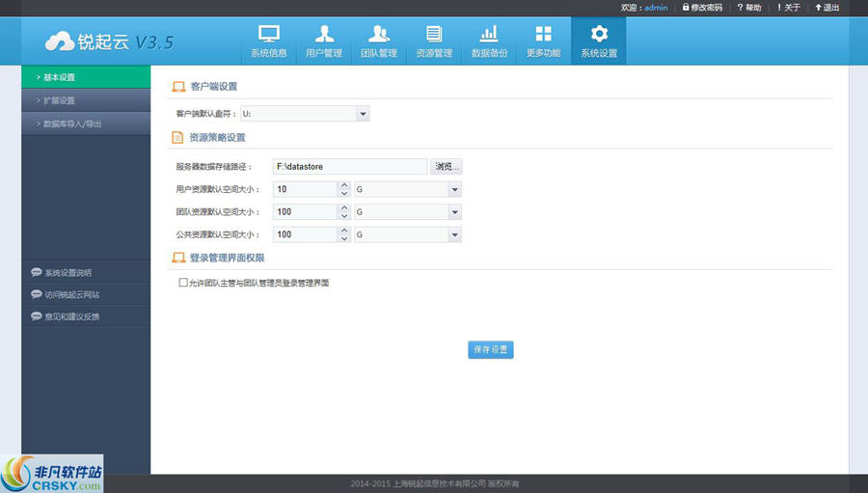Decrease the 用户资源默认空间大小 value
The height and width of the screenshot is (493, 868).
point(344,193)
